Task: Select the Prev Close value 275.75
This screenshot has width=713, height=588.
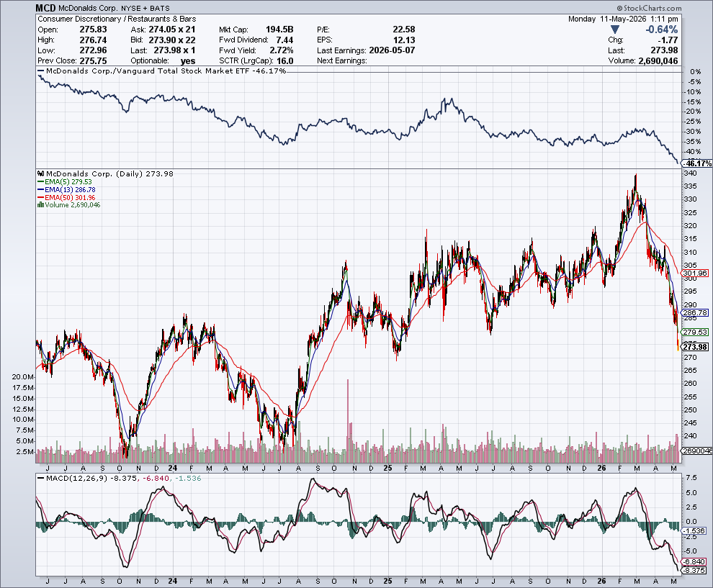Action: point(93,61)
